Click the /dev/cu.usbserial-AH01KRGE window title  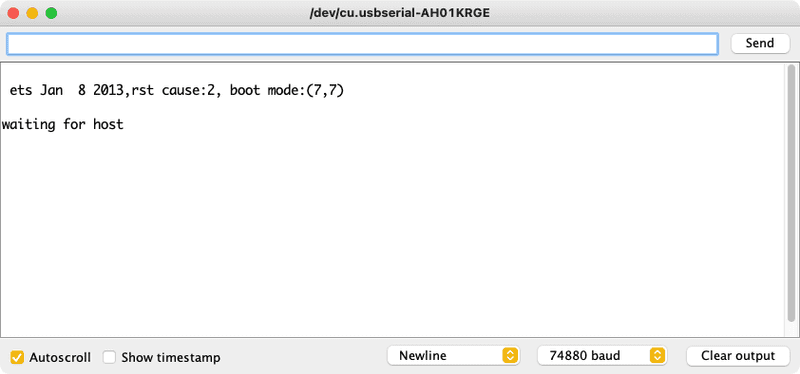pyautogui.click(x=399, y=13)
